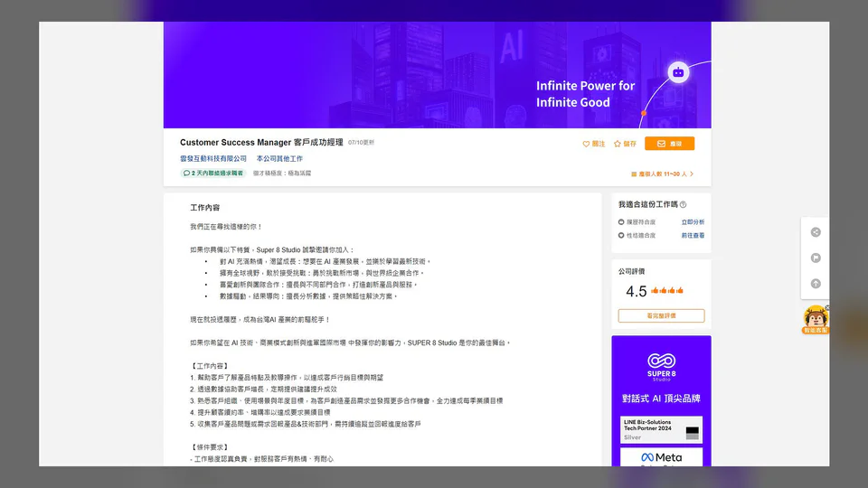Click the robot icon on banner
The image size is (868, 488).
[678, 72]
